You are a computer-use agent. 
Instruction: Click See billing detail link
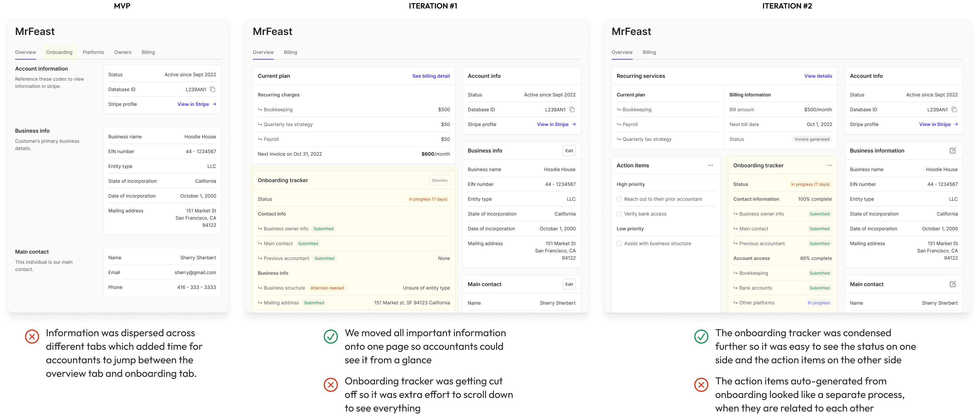click(431, 76)
